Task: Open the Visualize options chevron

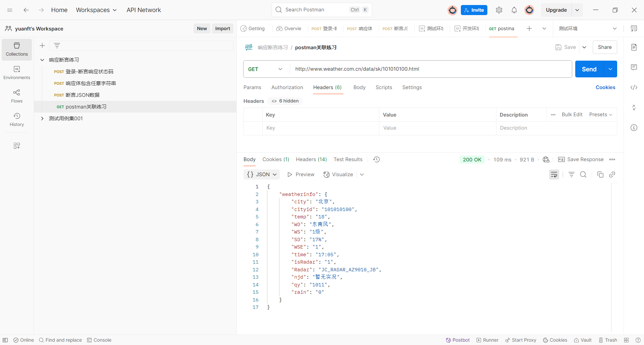Action: point(362,175)
